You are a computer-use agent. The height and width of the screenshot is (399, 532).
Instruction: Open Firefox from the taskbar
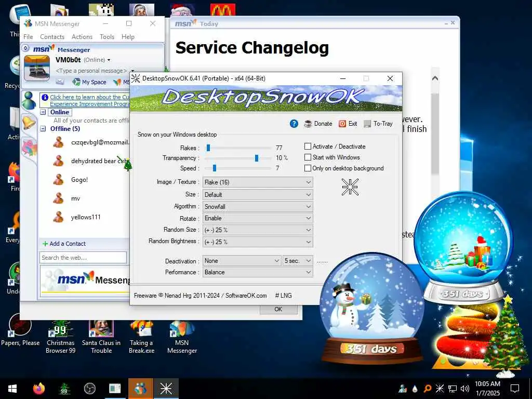point(38,389)
